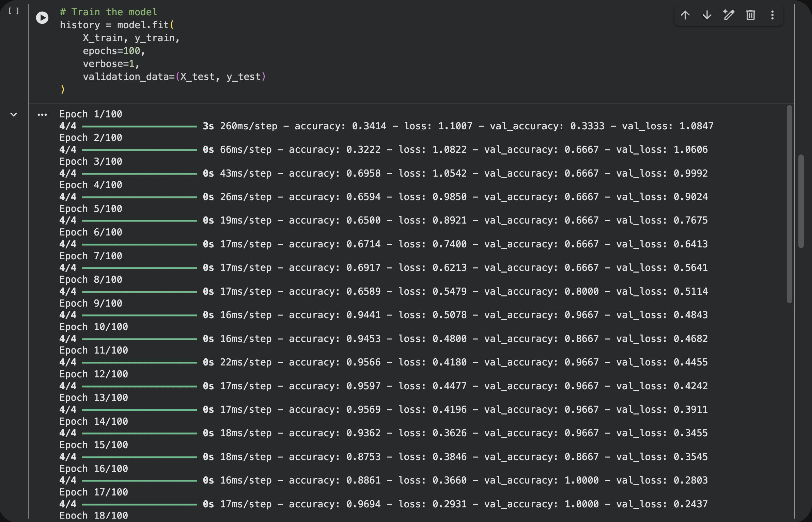Click Epoch 17 progress bar
This screenshot has width=812, height=522.
click(x=140, y=505)
